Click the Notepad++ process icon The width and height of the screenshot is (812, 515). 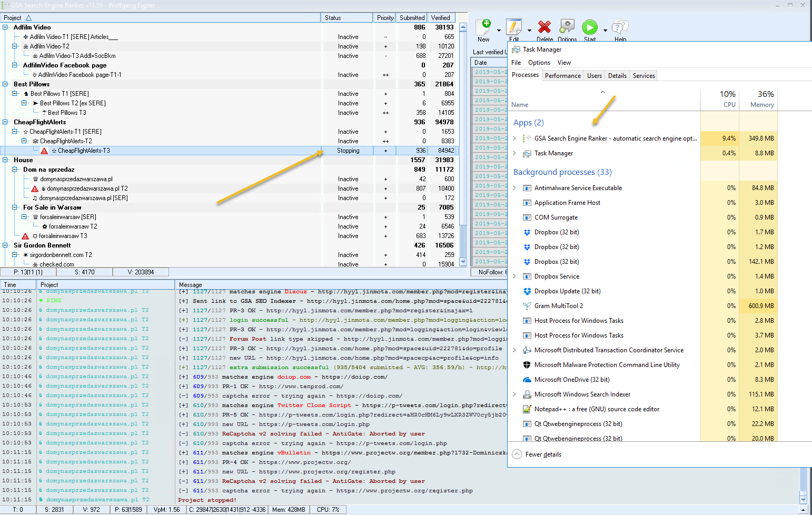click(x=527, y=409)
